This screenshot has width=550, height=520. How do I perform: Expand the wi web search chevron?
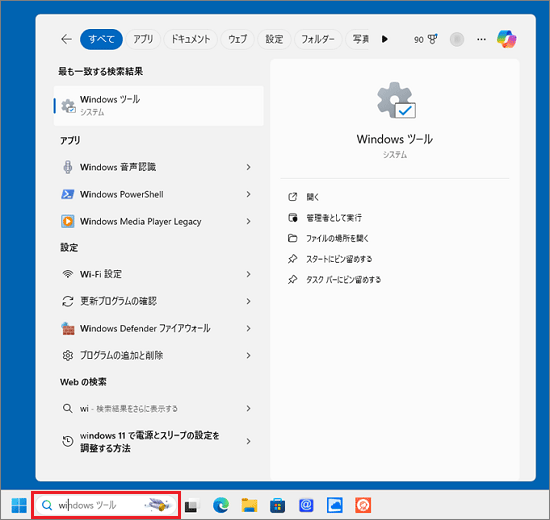pos(248,408)
